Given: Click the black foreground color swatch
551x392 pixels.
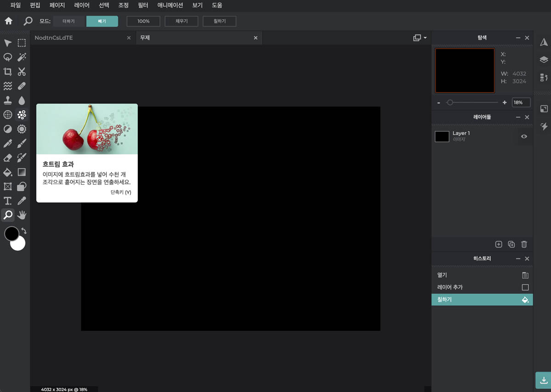Looking at the screenshot, I should pyautogui.click(x=12, y=234).
